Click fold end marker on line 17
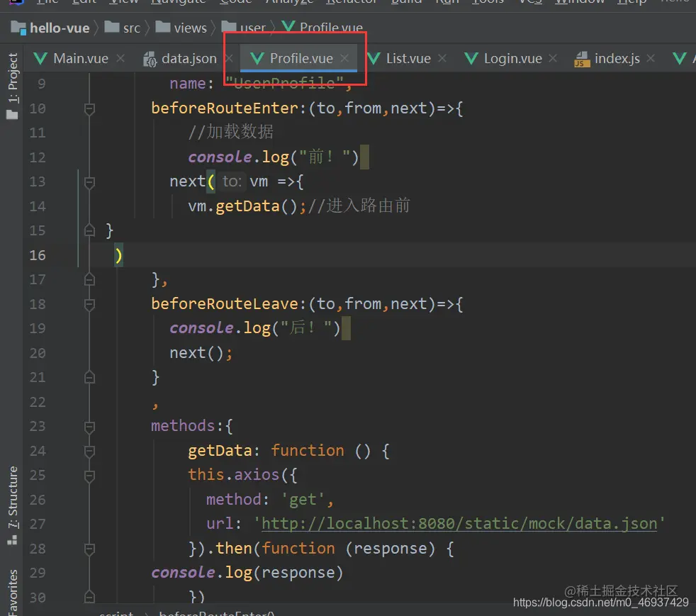 coord(89,279)
